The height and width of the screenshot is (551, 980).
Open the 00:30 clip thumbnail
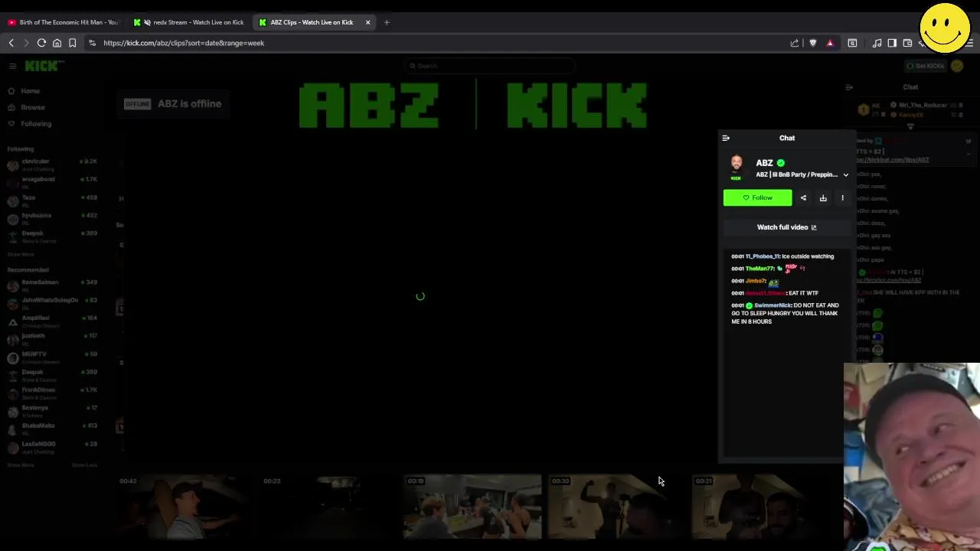click(x=616, y=506)
